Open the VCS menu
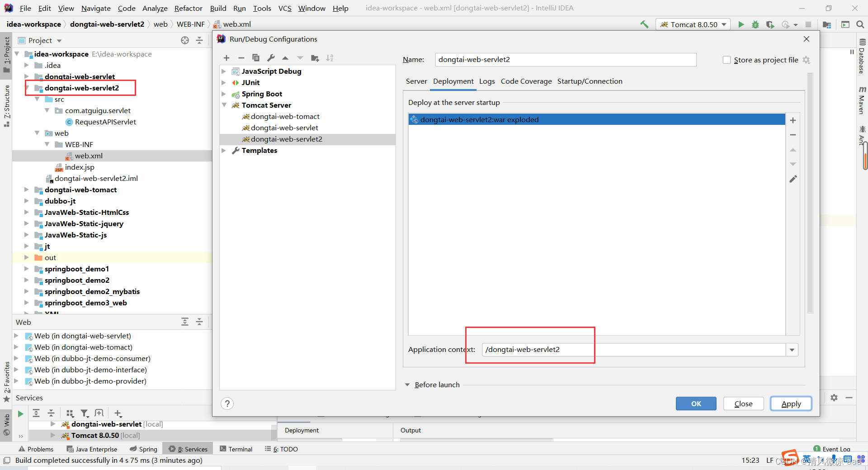The image size is (868, 470). tap(285, 8)
